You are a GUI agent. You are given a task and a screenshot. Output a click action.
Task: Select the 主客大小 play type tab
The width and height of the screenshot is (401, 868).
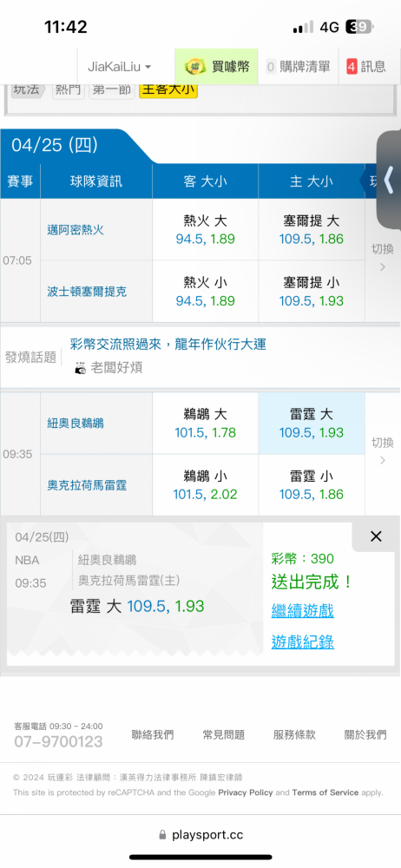point(168,89)
